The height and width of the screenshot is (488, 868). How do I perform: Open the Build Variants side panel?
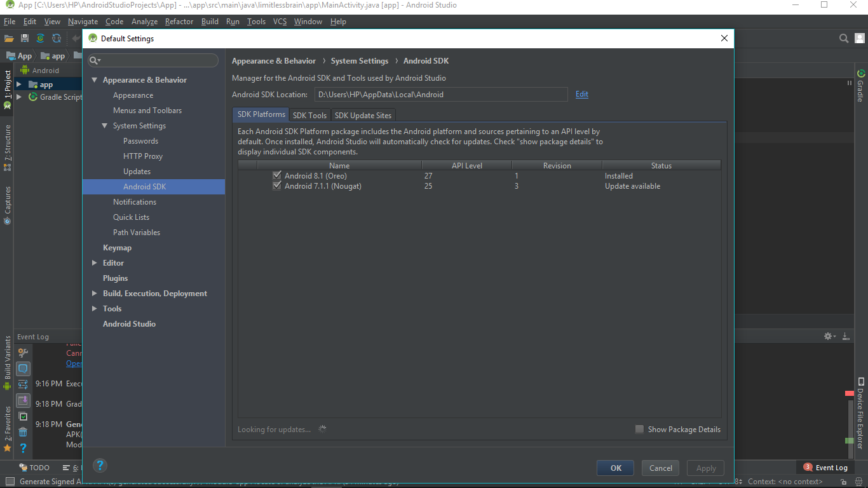[x=7, y=362]
